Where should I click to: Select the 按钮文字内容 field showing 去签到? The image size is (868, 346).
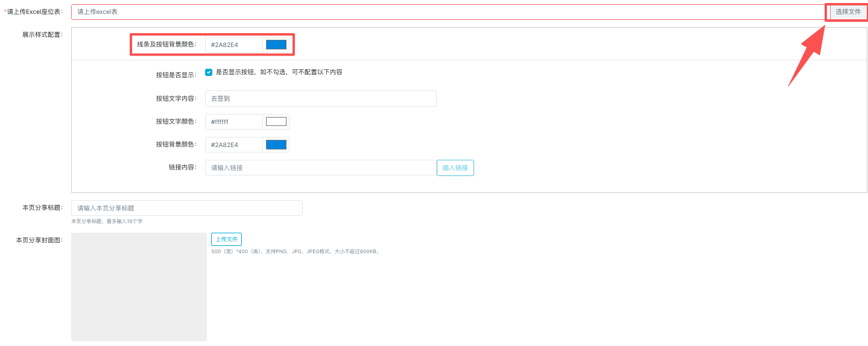(x=320, y=99)
